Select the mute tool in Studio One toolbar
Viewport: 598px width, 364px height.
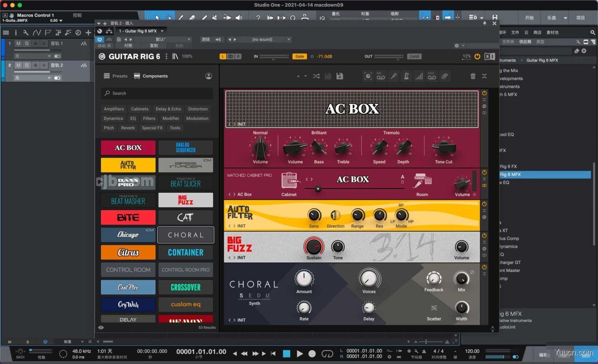tap(215, 18)
